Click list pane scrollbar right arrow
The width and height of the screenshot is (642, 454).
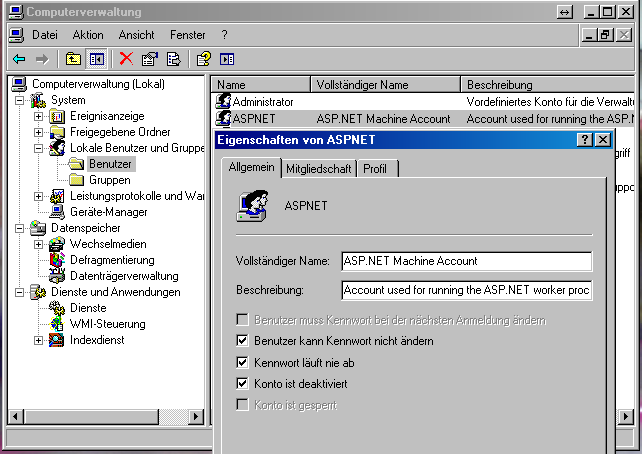point(626,417)
